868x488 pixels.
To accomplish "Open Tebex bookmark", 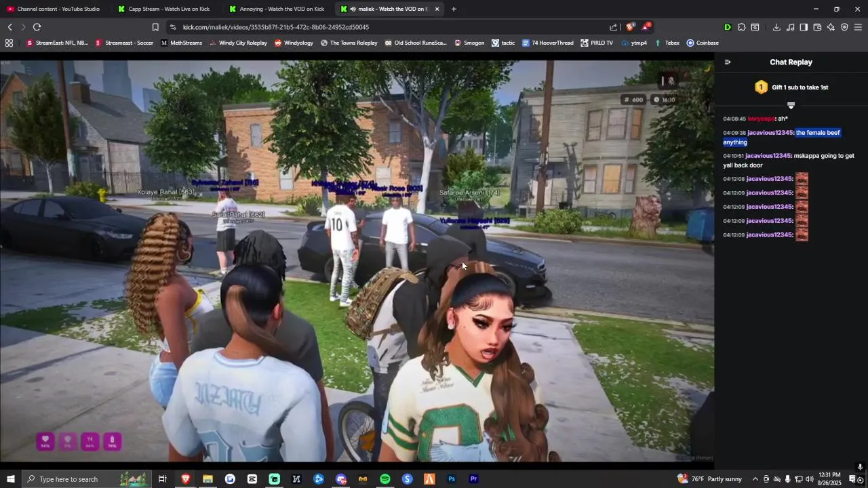I will 667,43.
